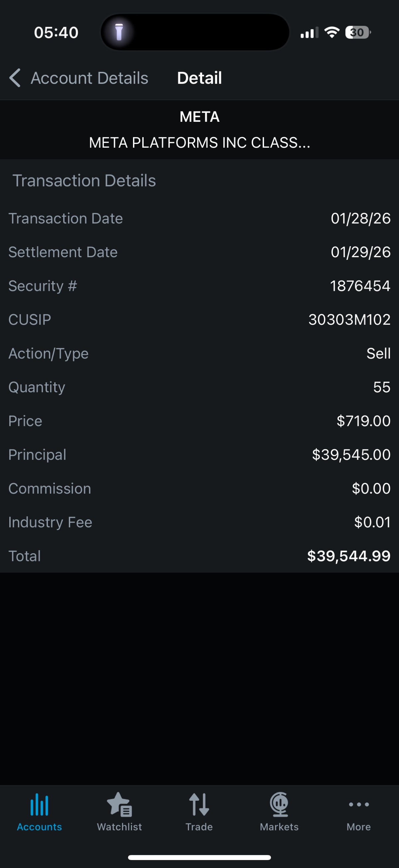Switch to the Markets tab label
This screenshot has height=868, width=399.
pos(279,827)
